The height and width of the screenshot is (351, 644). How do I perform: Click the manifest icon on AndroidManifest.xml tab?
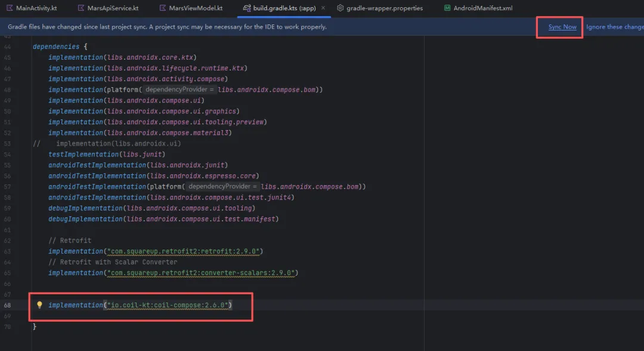(447, 8)
